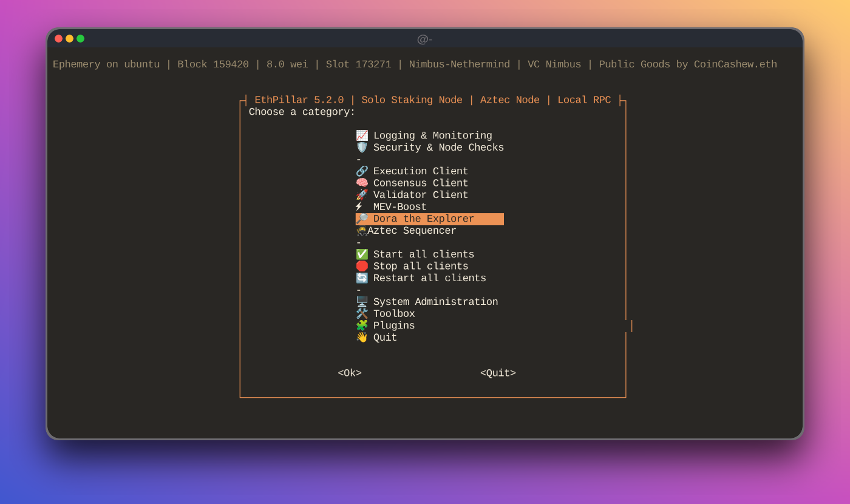
Task: Click the 'Choose a category:' prompt text
Action: coord(302,112)
